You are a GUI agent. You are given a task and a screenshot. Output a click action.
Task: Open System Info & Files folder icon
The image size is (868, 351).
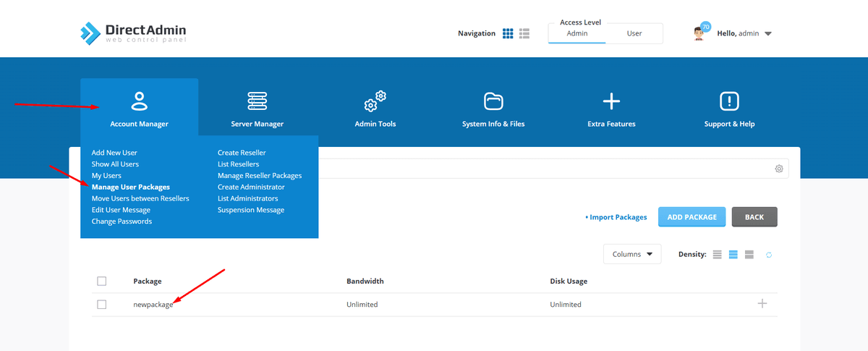(493, 101)
